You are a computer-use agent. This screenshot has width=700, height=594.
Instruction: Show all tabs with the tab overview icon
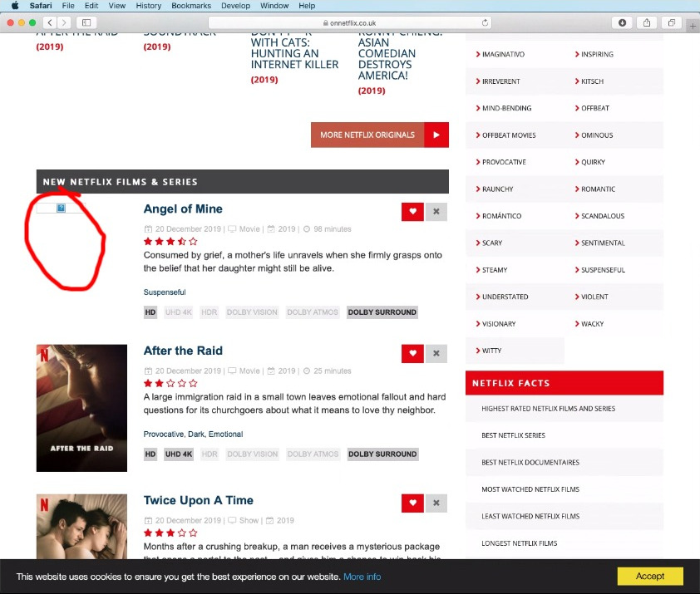[x=671, y=22]
